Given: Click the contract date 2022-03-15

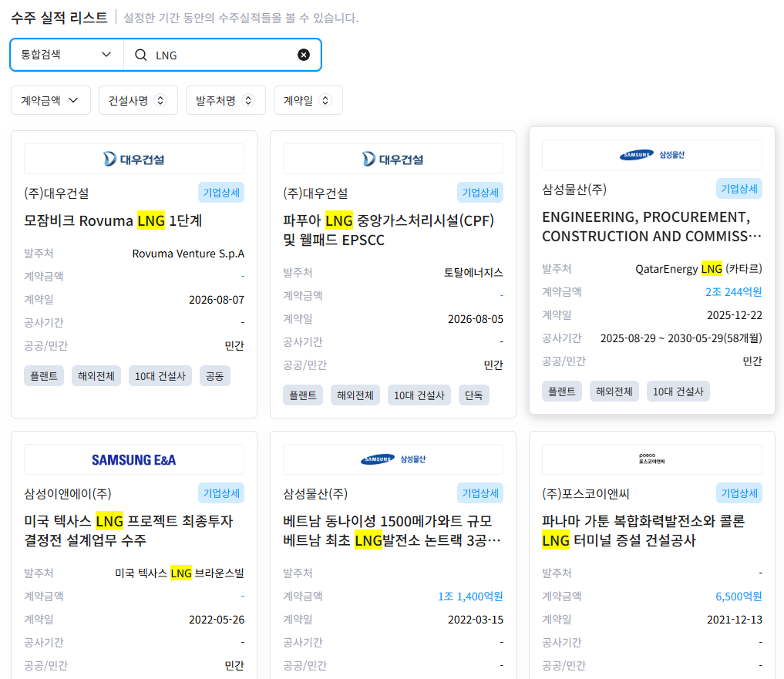Looking at the screenshot, I should (476, 620).
